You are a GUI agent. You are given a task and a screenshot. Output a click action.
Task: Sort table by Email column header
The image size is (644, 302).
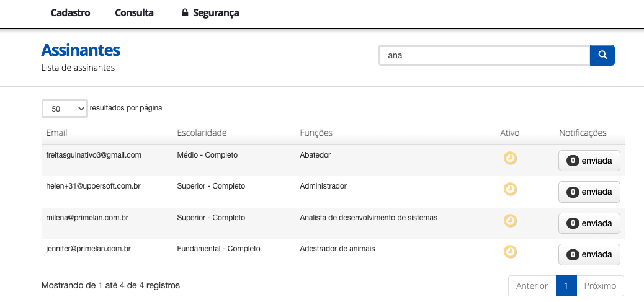tap(56, 133)
